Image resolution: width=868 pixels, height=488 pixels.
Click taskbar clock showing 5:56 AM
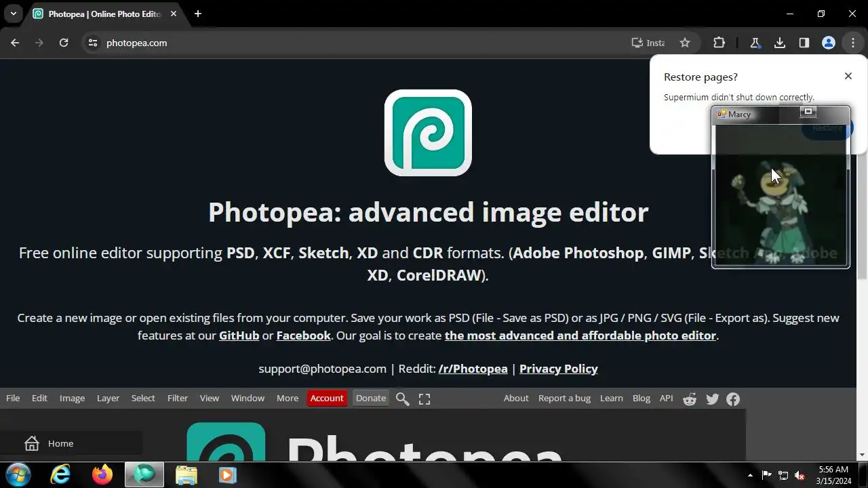point(833,475)
